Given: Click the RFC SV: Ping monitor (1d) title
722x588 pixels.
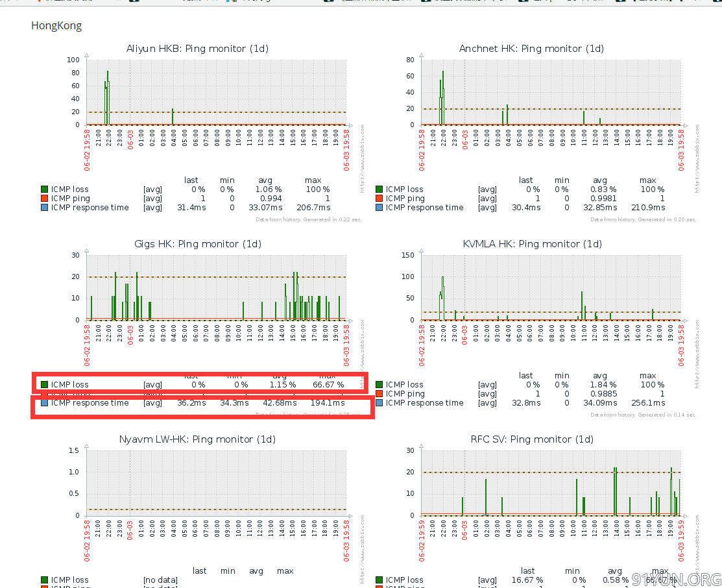Looking at the screenshot, I should point(532,439).
